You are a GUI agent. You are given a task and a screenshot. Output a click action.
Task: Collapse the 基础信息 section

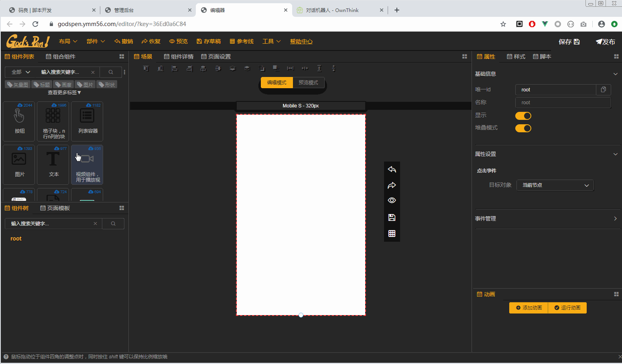(x=616, y=74)
